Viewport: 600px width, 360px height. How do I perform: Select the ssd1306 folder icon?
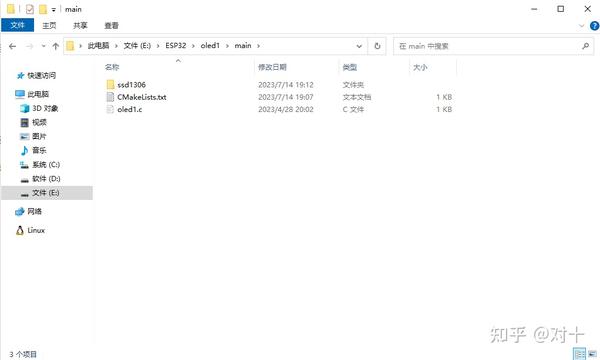pos(111,85)
